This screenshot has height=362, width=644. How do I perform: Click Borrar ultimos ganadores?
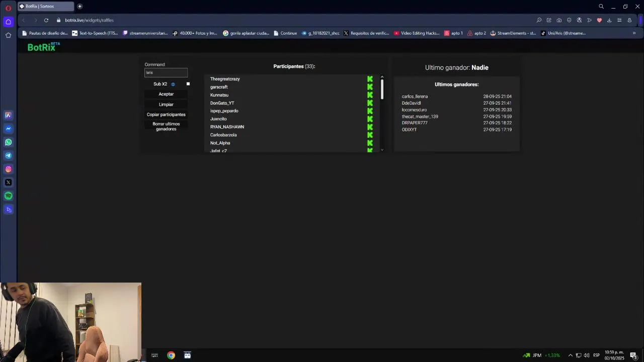[166, 126]
